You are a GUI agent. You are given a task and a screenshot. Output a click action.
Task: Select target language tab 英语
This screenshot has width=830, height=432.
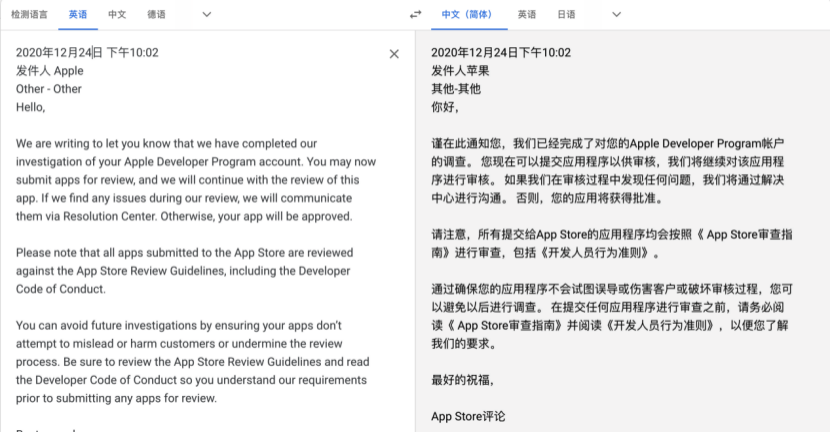coord(527,15)
